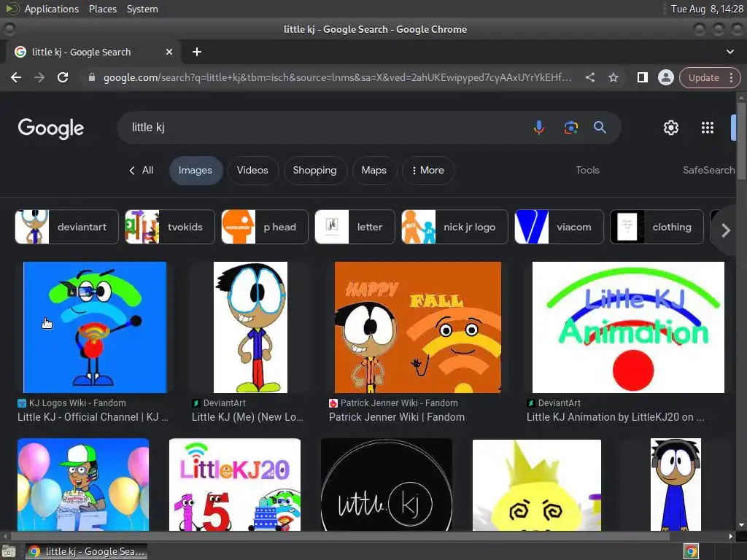Open image search Tools
The width and height of the screenshot is (747, 560).
pos(587,171)
